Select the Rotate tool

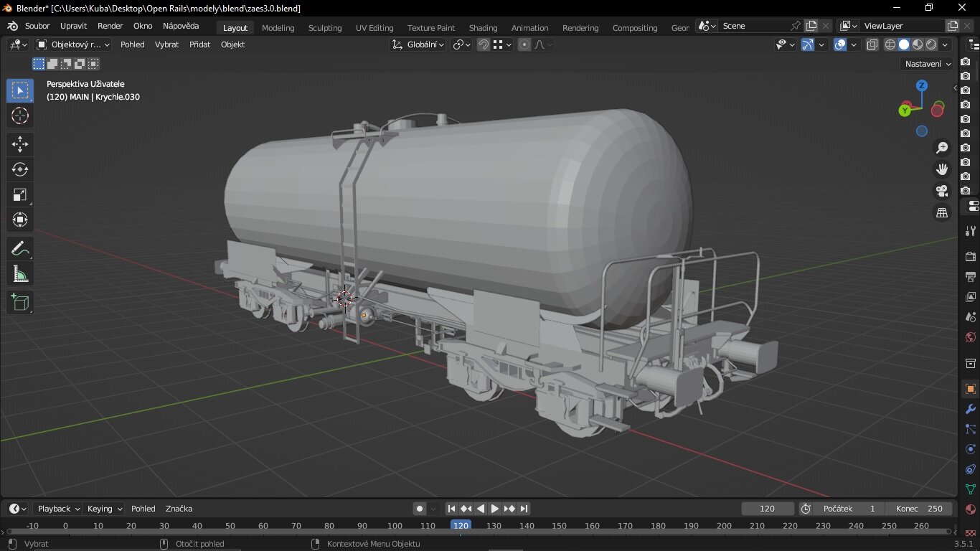coord(20,169)
